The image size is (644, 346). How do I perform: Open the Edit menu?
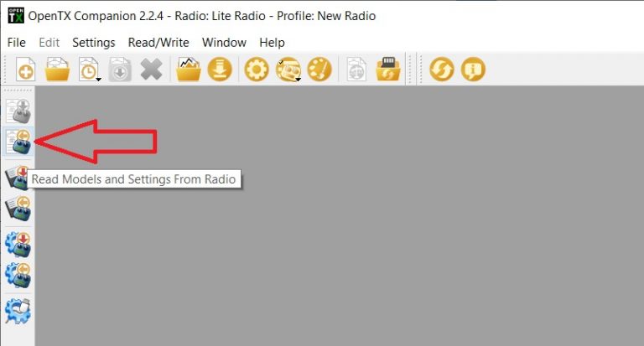49,42
